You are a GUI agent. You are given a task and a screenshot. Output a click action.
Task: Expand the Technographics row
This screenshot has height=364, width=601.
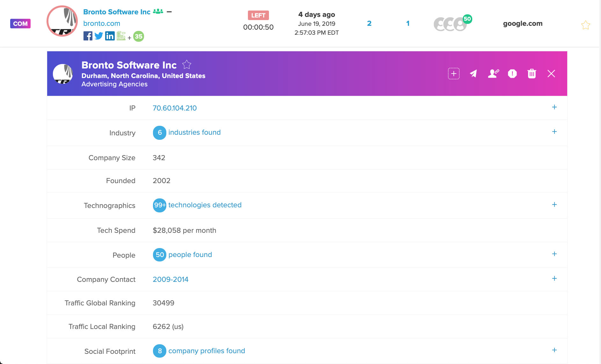click(x=554, y=204)
